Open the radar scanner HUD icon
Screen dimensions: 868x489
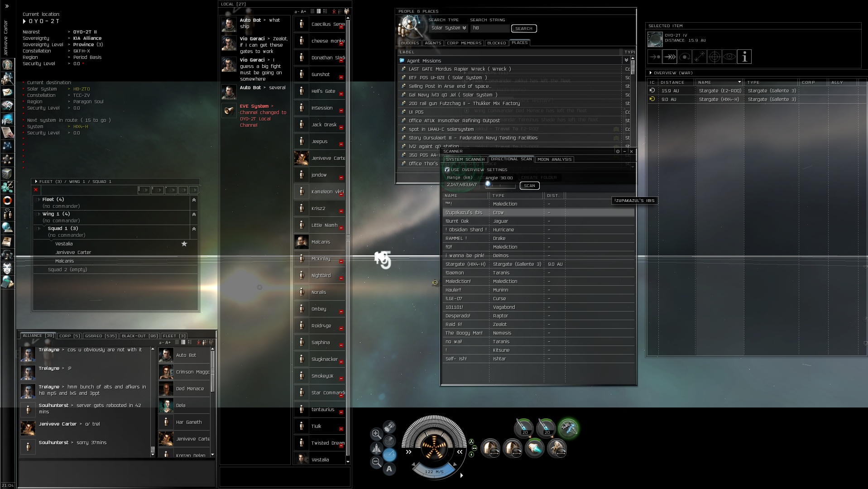pyautogui.click(x=389, y=441)
